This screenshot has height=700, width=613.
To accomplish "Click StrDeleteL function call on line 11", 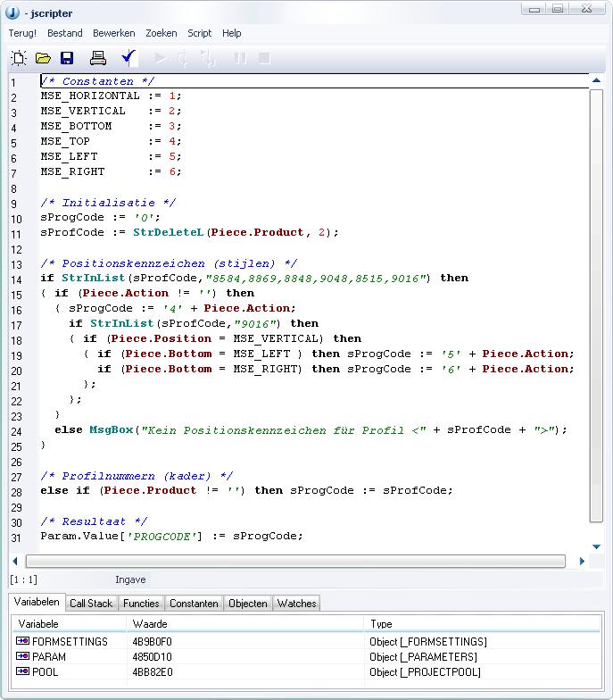I will tap(168, 232).
